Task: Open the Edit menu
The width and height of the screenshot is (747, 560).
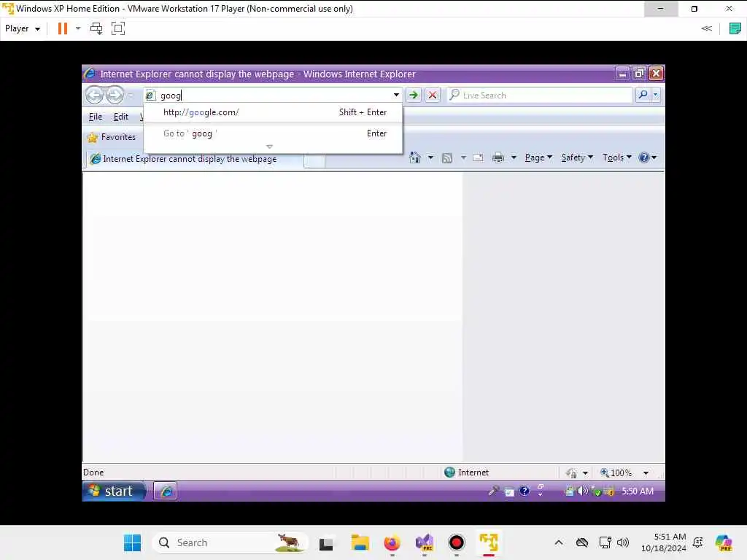Action: 120,117
